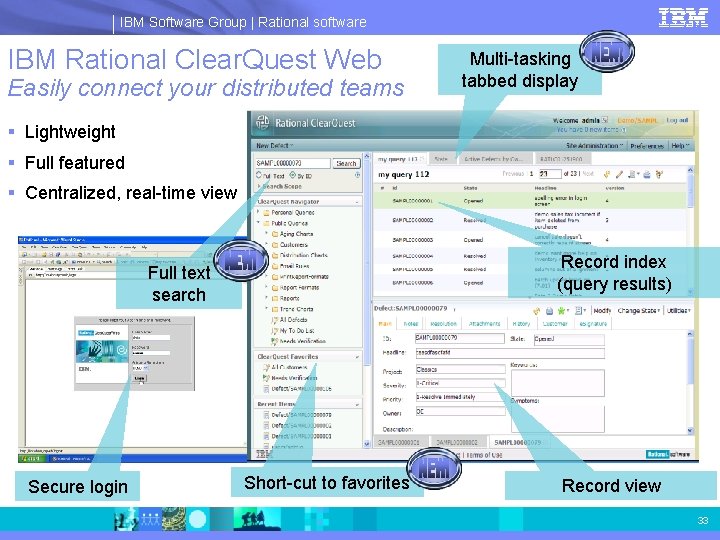Screen dimensions: 720x540
Task: Open Site Administration menu
Action: coord(594,146)
